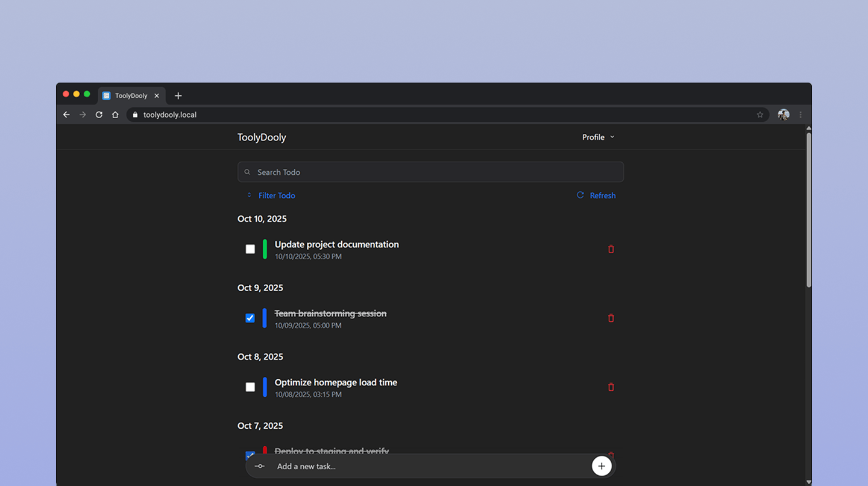Click the round plus add task button

coord(601,466)
